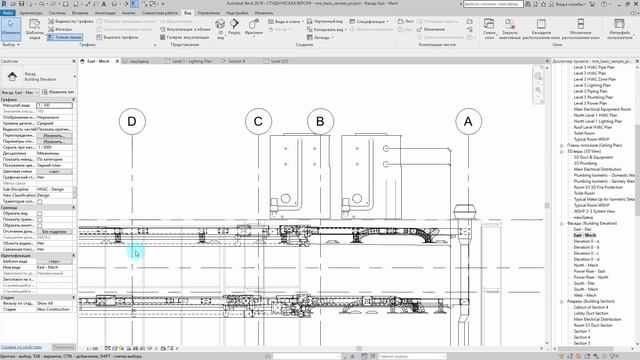Open the type selector Фасад Building Elevation dropdown
This screenshot has height=360, width=640.
click(x=39, y=76)
